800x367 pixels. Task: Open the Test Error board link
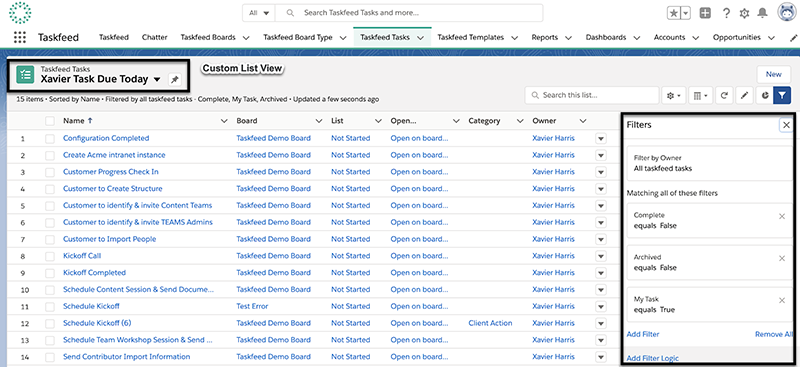pos(252,306)
